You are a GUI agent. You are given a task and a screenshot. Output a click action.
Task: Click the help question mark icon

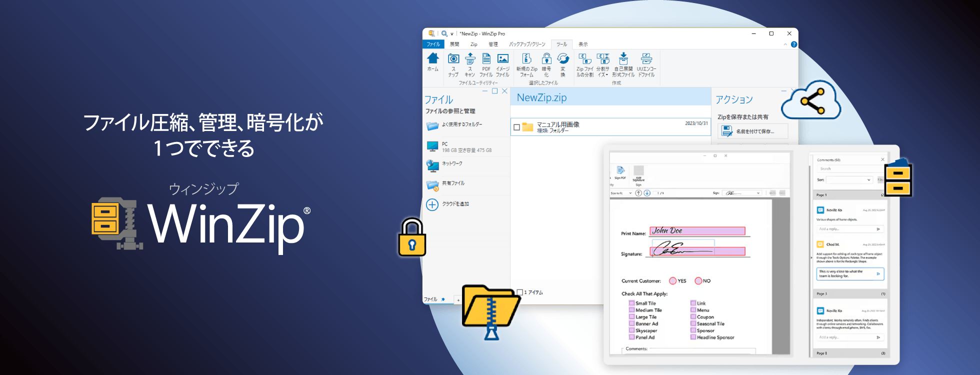pos(794,44)
